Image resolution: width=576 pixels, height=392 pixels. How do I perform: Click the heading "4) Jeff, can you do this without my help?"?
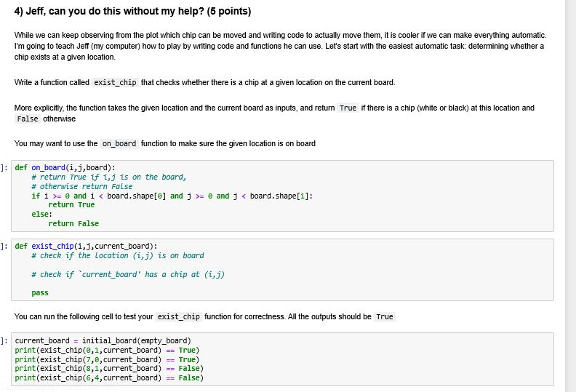tap(132, 12)
